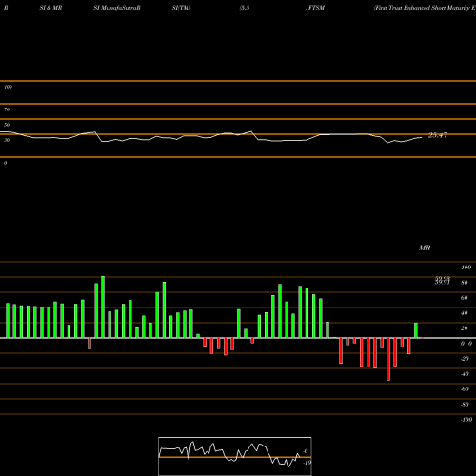Image resolution: width=476 pixels, height=476 pixels.
Task: Click the '70' level on the RSI axis
Action: click(x=7, y=109)
